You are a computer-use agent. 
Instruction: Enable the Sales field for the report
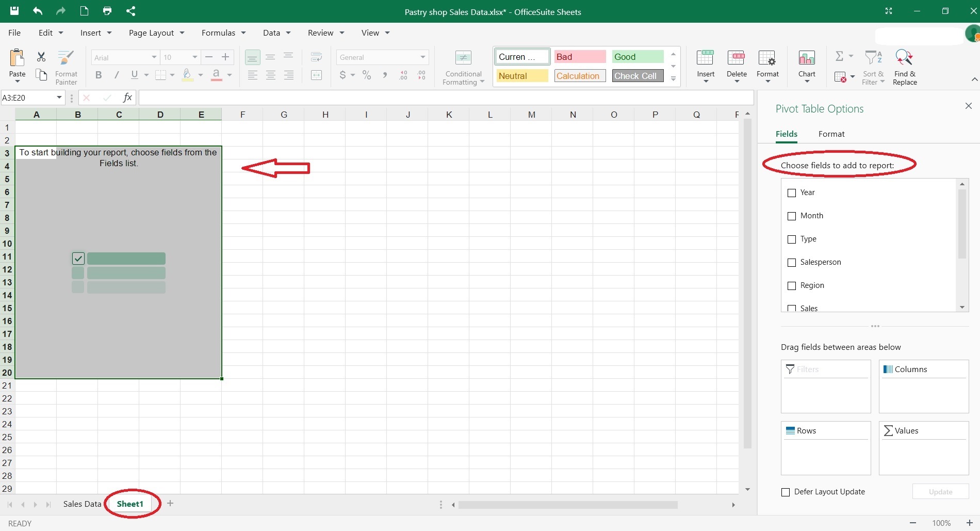tap(792, 307)
